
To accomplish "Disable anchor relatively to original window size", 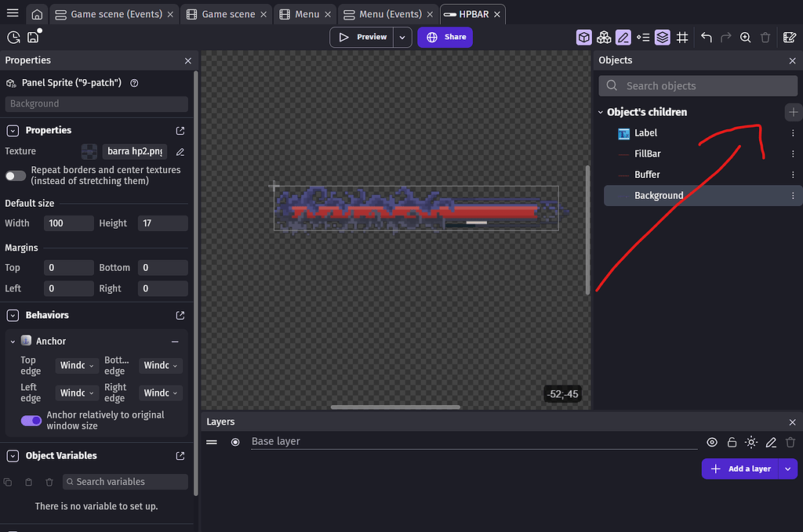I will point(31,421).
